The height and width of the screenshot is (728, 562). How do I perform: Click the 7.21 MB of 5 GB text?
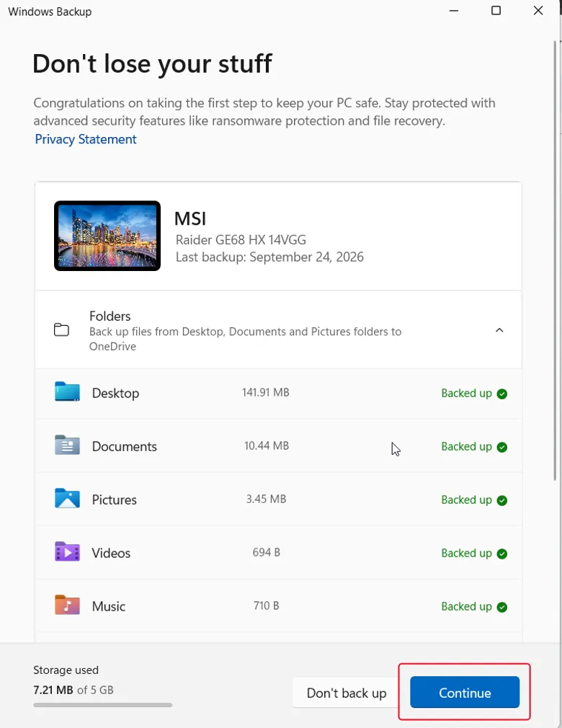[73, 690]
